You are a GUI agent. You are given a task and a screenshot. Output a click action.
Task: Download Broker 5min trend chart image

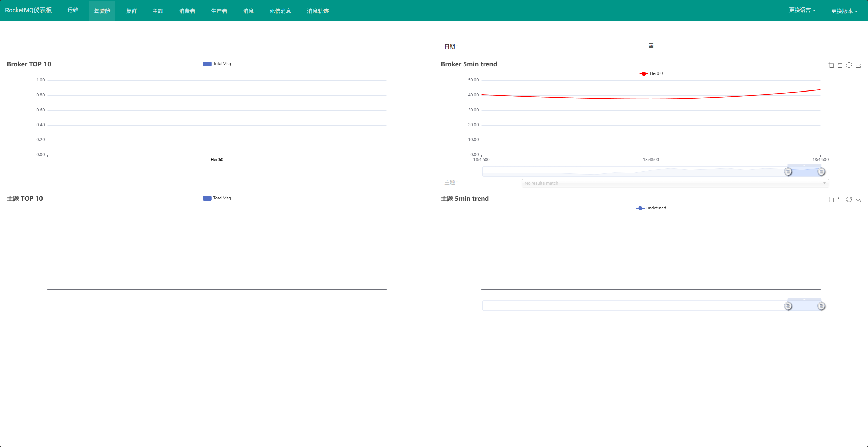[x=858, y=65]
